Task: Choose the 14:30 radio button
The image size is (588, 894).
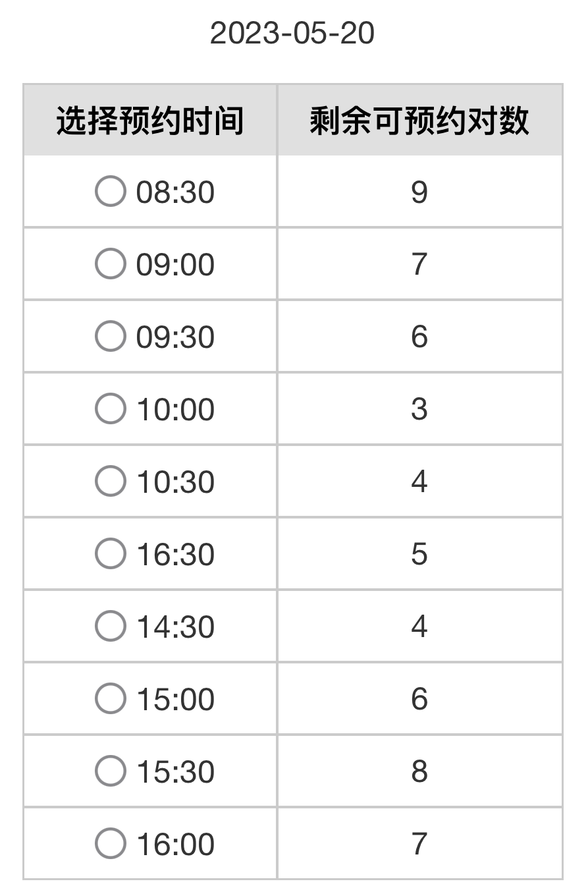Action: coord(110,627)
